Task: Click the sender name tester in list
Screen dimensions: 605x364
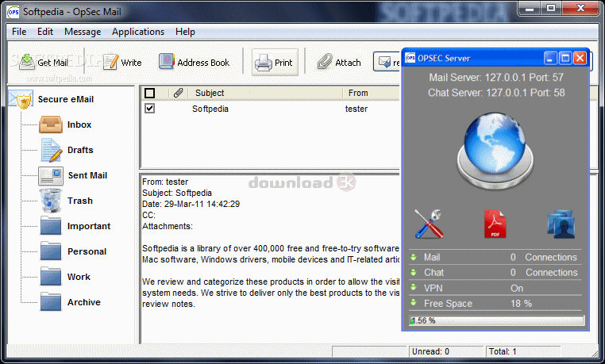Action: coord(356,109)
